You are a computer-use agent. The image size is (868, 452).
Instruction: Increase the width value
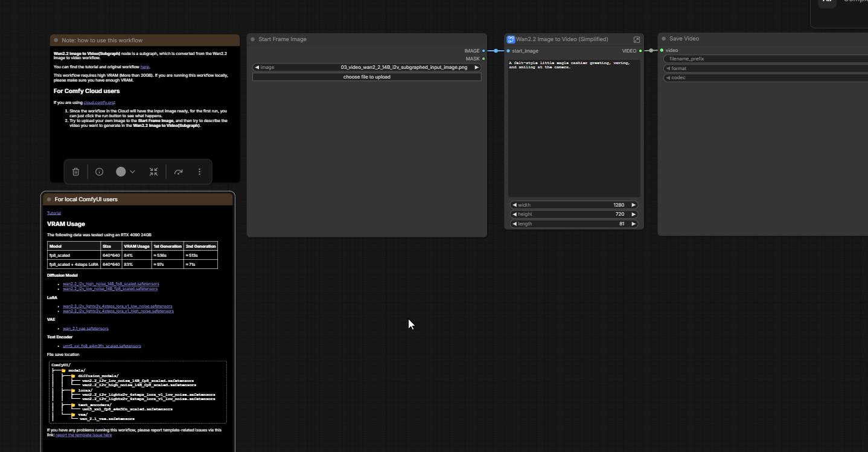633,205
